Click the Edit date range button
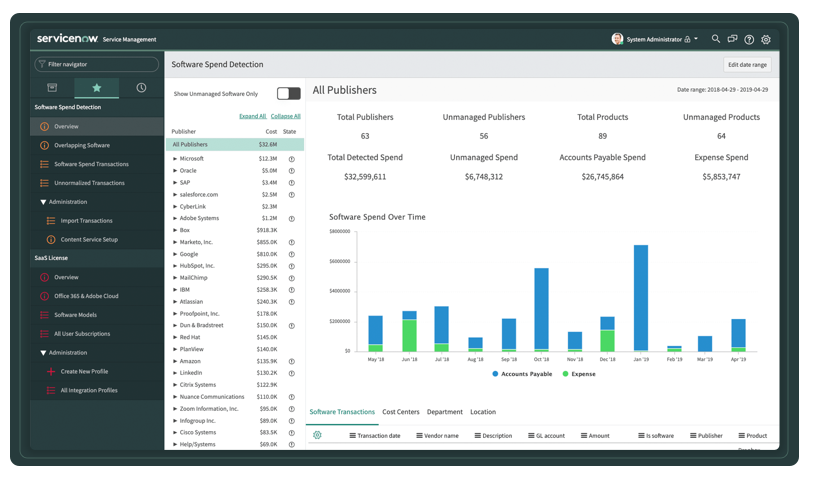The width and height of the screenshot is (813, 483). coord(747,64)
